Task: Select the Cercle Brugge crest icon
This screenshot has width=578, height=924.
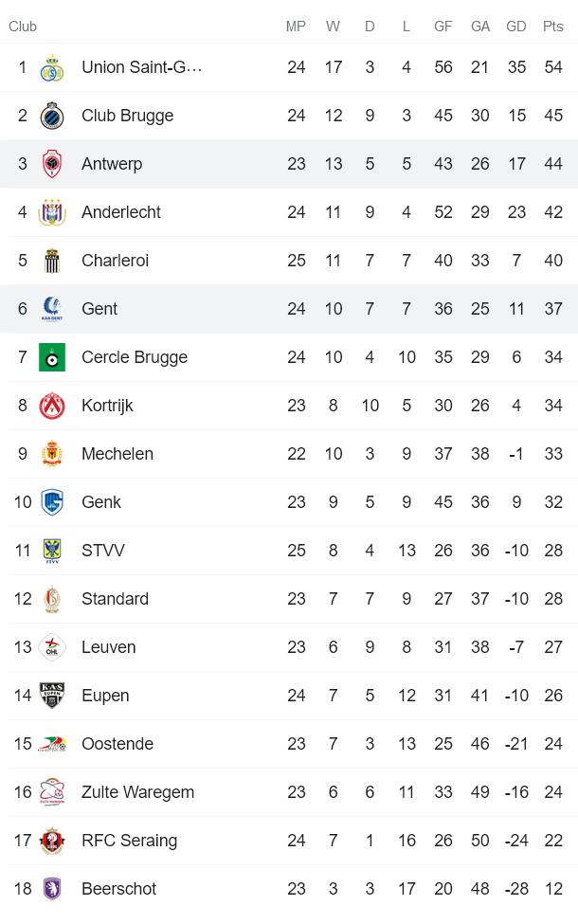Action: tap(52, 357)
